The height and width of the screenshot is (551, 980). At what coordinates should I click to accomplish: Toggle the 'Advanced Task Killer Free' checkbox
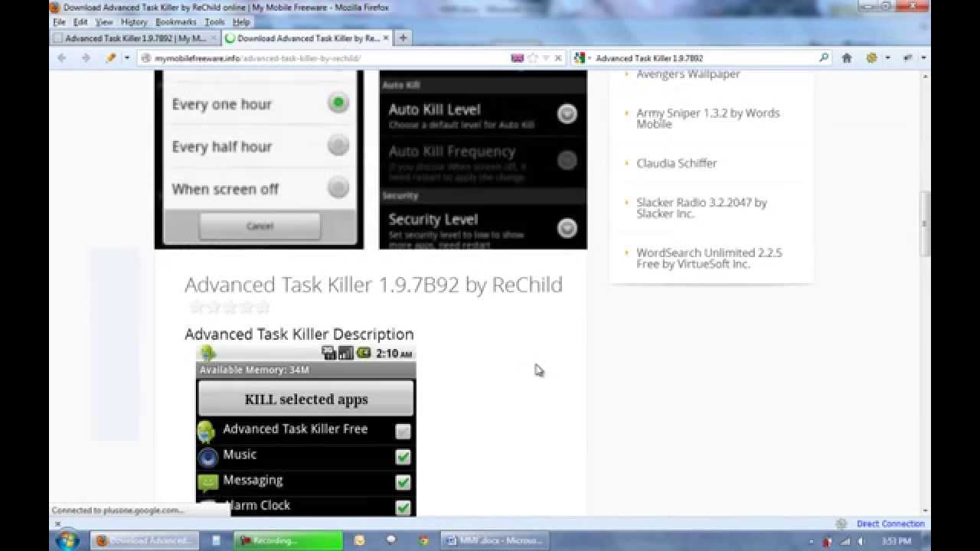coord(403,432)
